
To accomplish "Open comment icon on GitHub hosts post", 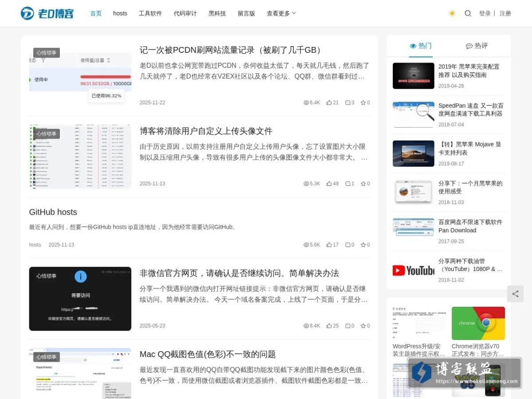I will pyautogui.click(x=348, y=245).
